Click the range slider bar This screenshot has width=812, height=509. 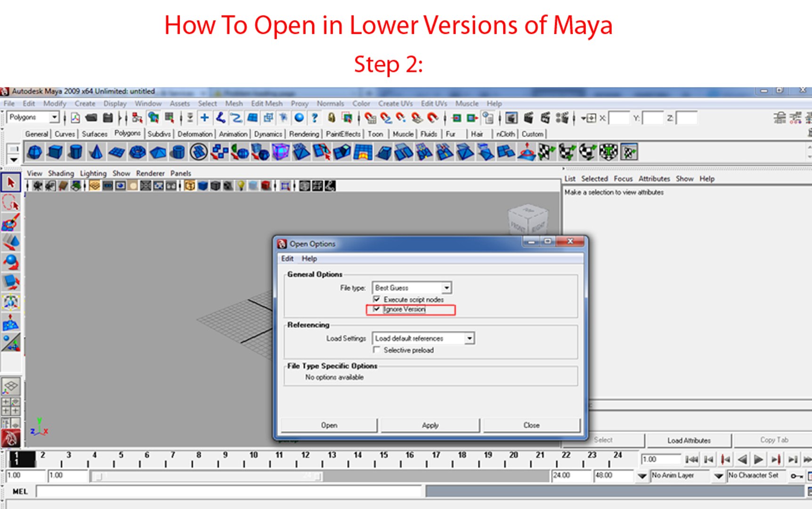[x=208, y=476]
